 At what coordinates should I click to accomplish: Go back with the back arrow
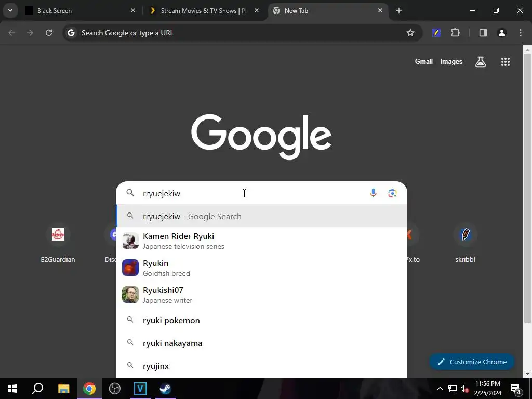[x=11, y=33]
